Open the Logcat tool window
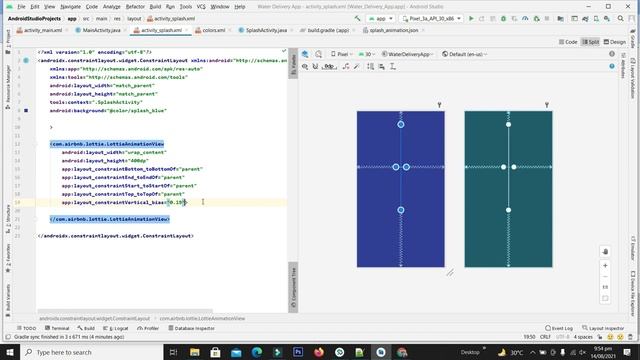 click(116, 328)
